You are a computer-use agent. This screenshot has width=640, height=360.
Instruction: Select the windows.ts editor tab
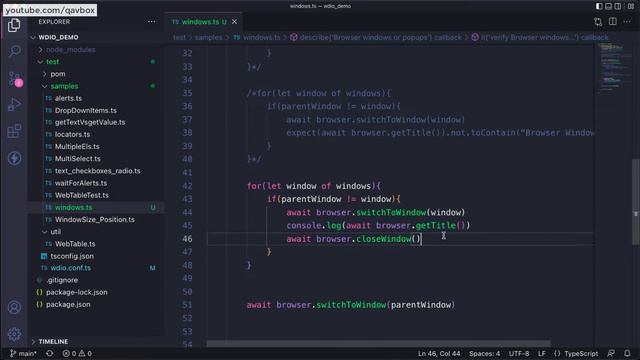203,22
